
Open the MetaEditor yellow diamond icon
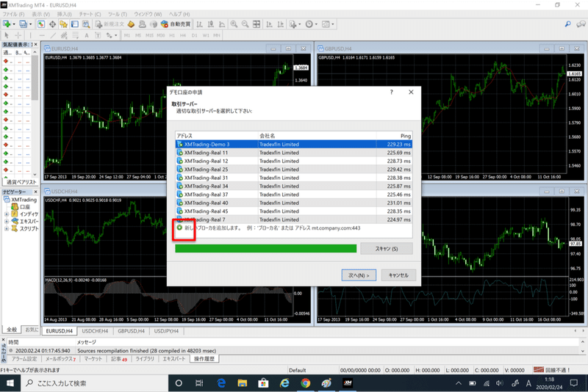(131, 24)
